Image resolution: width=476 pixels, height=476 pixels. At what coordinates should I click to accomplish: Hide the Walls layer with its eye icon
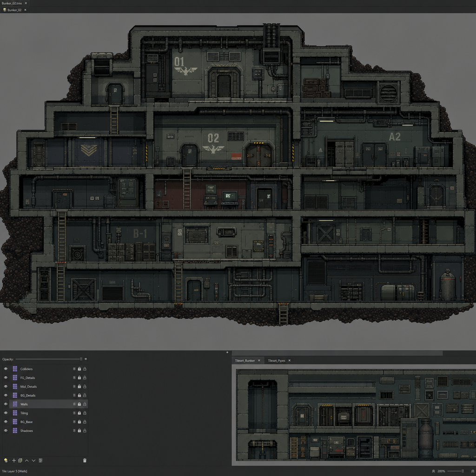[x=6, y=404]
